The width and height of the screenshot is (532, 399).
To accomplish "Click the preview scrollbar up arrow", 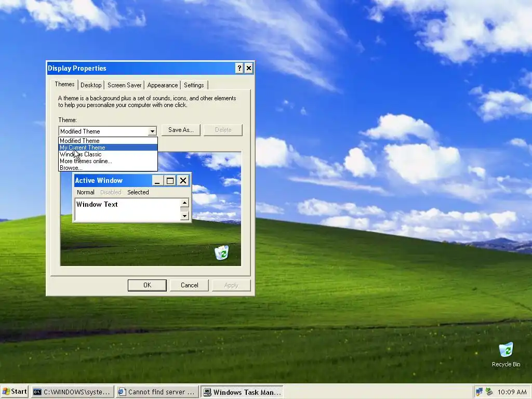I will [184, 203].
